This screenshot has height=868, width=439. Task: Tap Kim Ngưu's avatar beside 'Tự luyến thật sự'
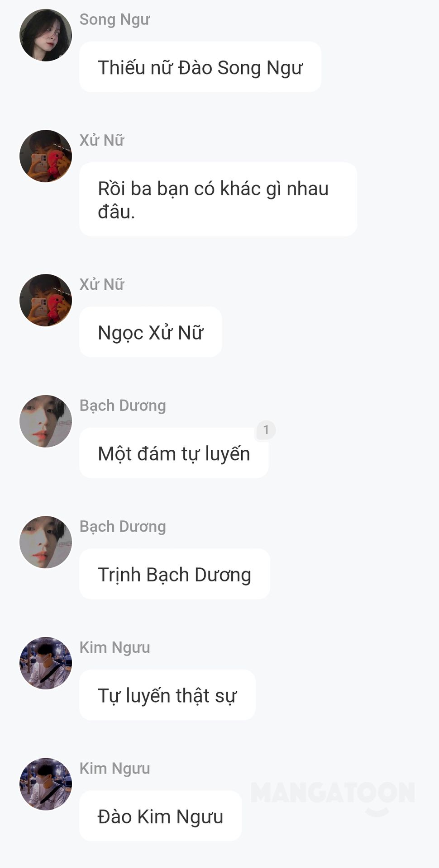tap(46, 663)
